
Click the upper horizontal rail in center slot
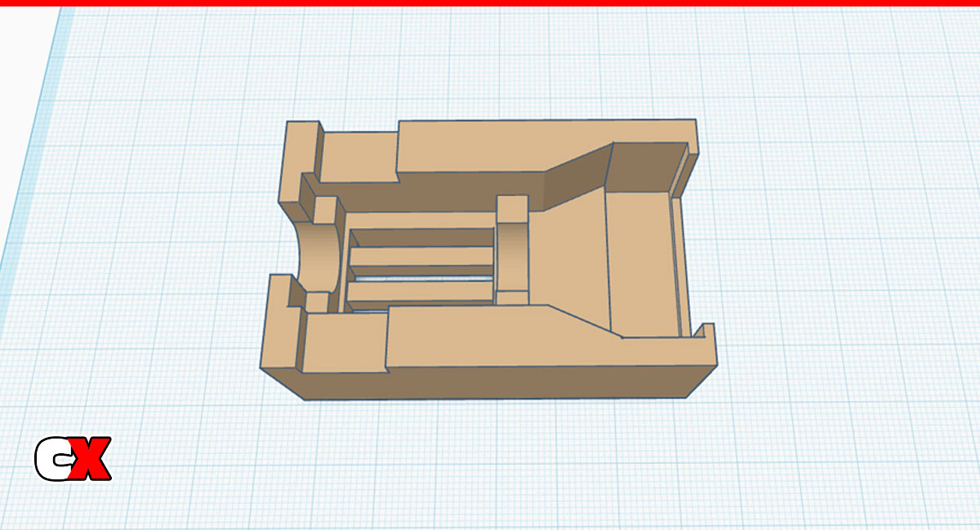pyautogui.click(x=421, y=257)
